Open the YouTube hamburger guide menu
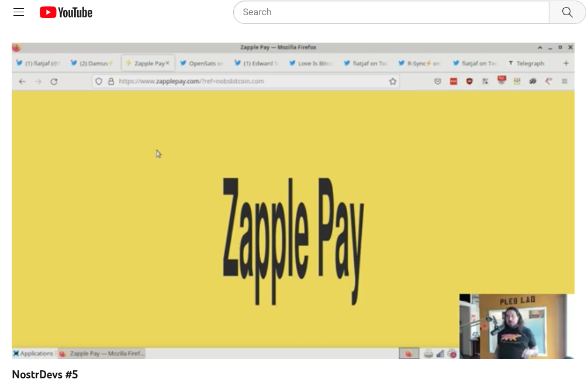Image resolution: width=588 pixels, height=383 pixels. tap(19, 12)
